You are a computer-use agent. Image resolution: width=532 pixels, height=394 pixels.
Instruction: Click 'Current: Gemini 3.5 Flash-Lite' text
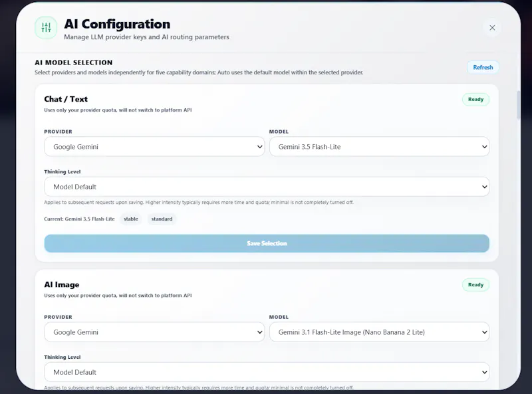[x=79, y=219]
